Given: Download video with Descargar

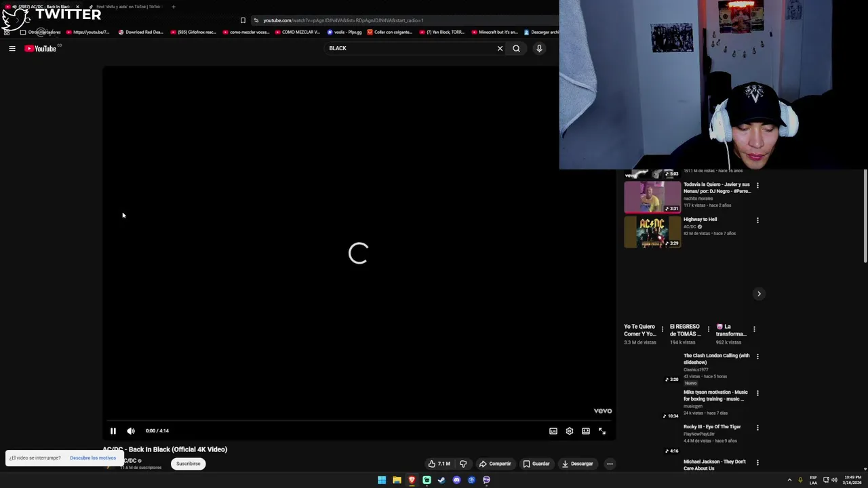Looking at the screenshot, I should (578, 464).
